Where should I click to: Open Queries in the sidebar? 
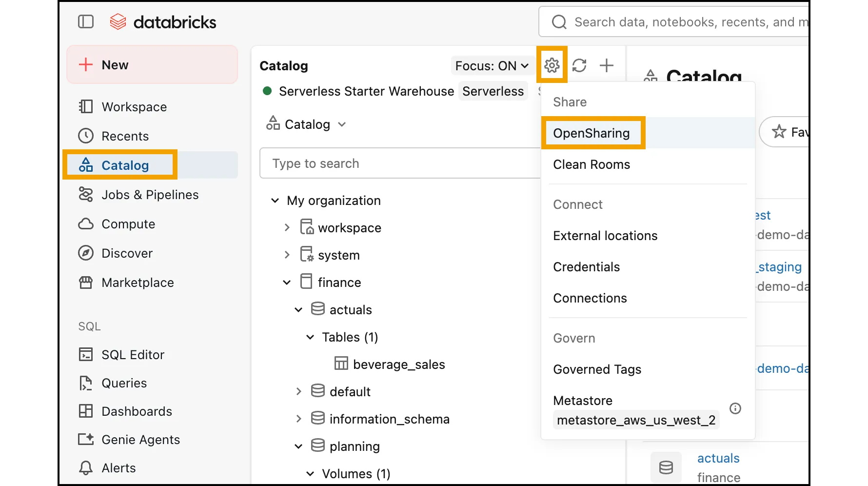click(x=152, y=383)
